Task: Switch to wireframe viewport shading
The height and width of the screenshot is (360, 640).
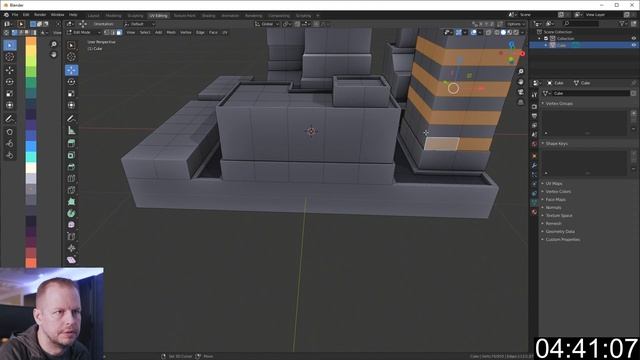Action: [x=497, y=32]
